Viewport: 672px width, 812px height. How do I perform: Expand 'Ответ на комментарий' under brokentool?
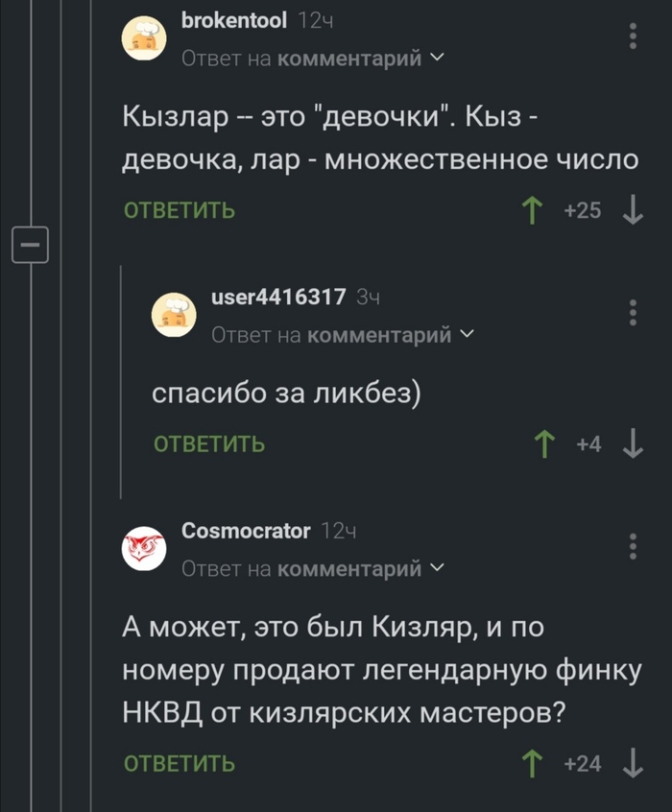tap(312, 60)
